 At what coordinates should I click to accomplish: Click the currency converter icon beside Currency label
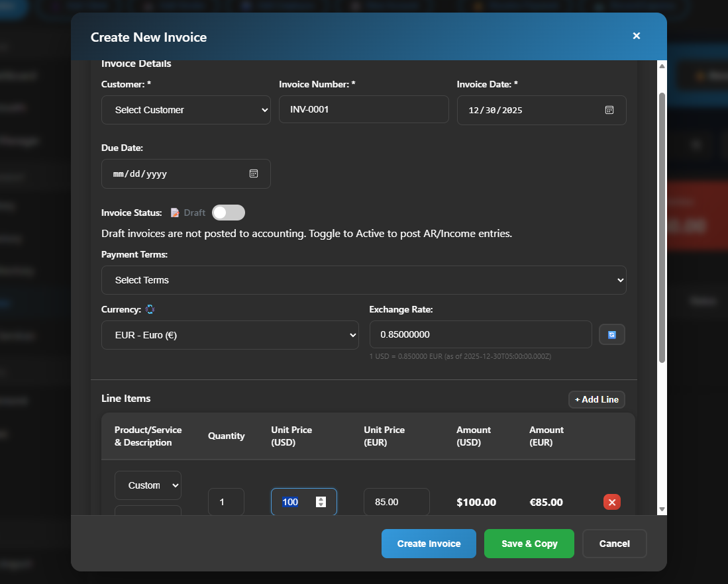150,309
